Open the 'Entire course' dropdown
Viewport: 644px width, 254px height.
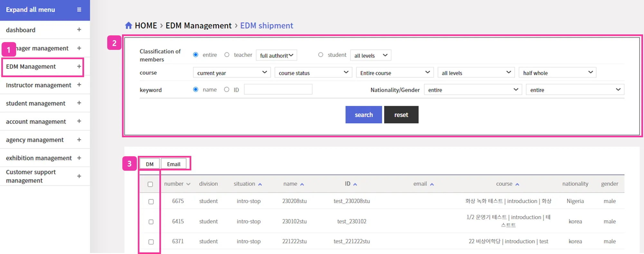395,73
